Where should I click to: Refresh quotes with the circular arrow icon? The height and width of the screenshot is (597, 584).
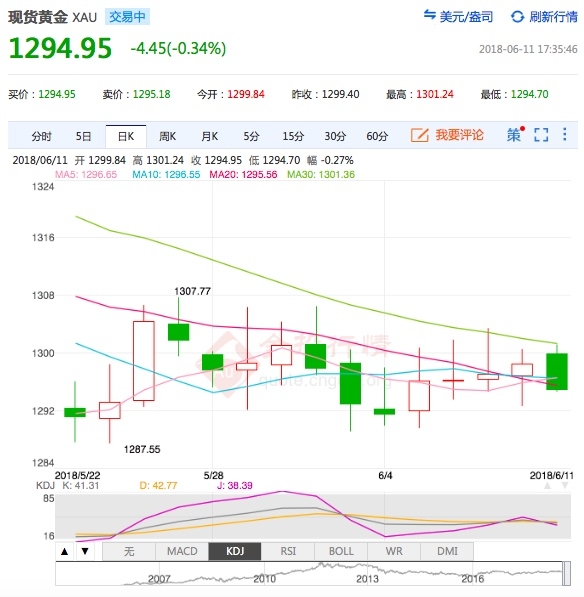tap(517, 17)
